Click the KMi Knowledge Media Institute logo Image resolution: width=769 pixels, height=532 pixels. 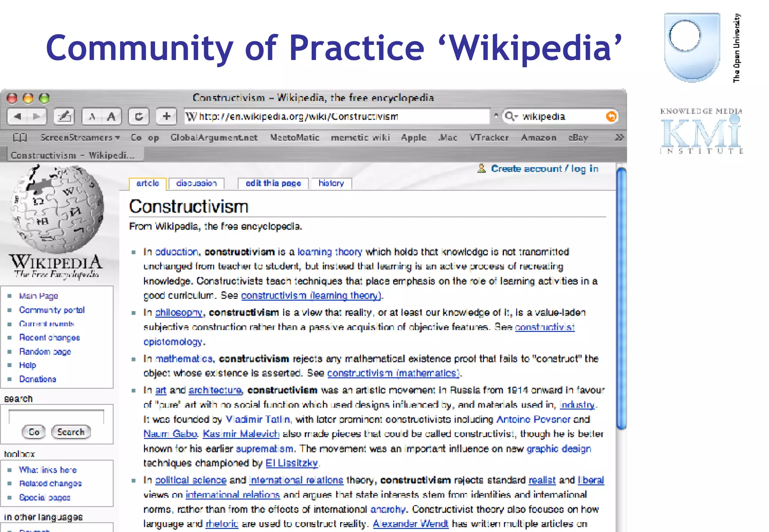coord(701,131)
